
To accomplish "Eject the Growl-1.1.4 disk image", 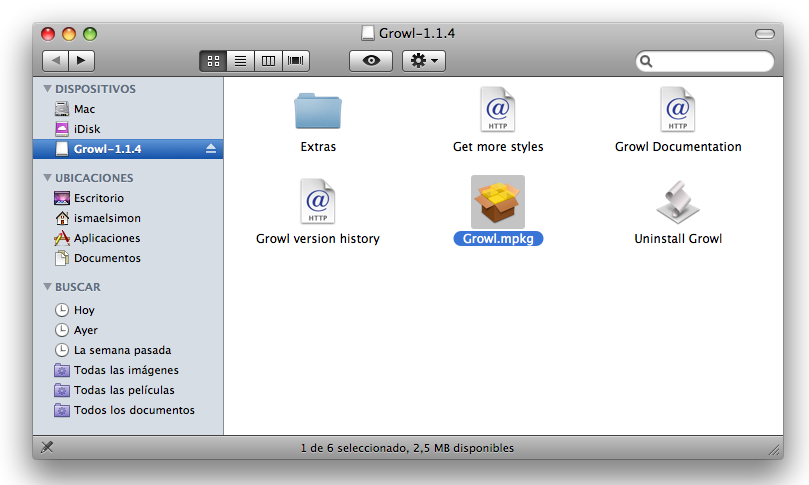I will coord(211,149).
